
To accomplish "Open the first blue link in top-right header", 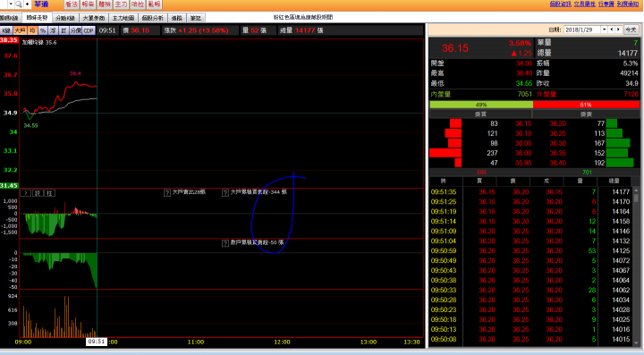I will tap(561, 4).
